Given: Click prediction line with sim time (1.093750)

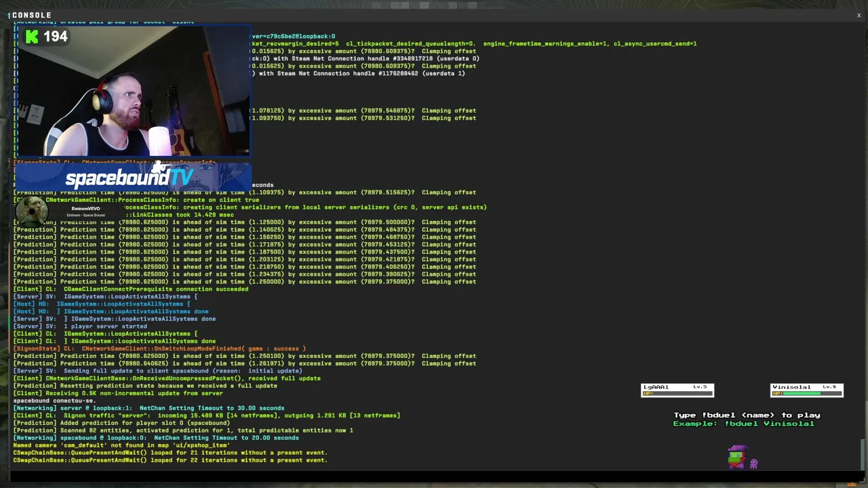Looking at the screenshot, I should click(364, 118).
